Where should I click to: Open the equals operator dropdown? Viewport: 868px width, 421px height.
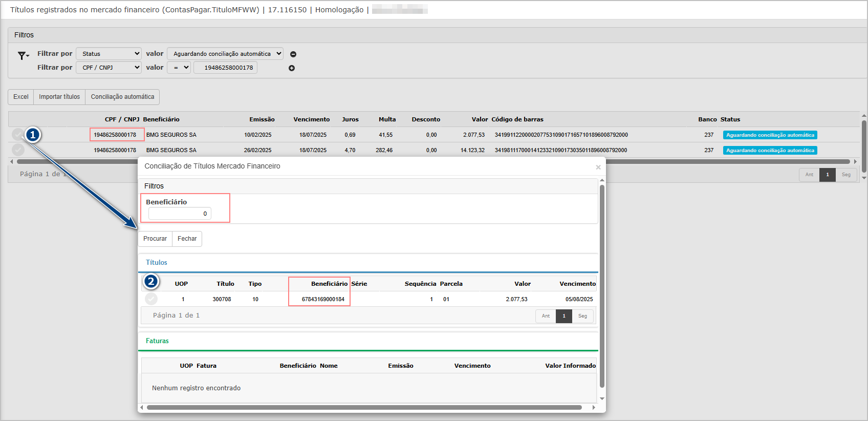click(x=179, y=68)
